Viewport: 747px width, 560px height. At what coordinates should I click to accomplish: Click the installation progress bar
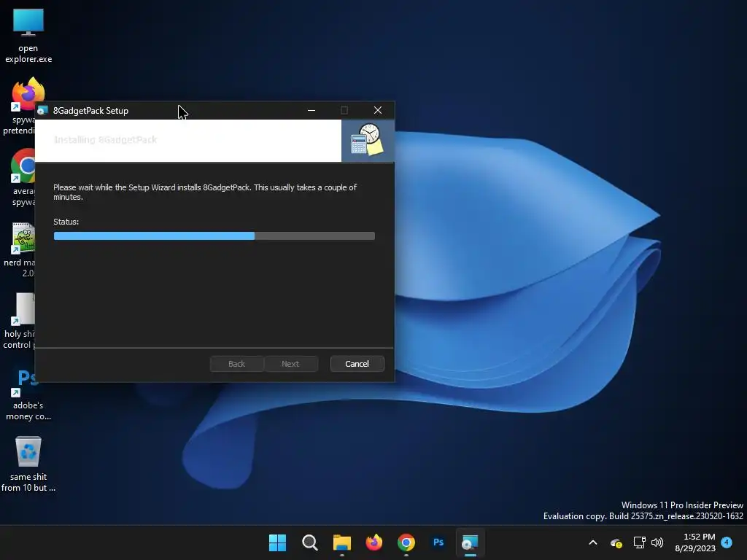click(214, 236)
